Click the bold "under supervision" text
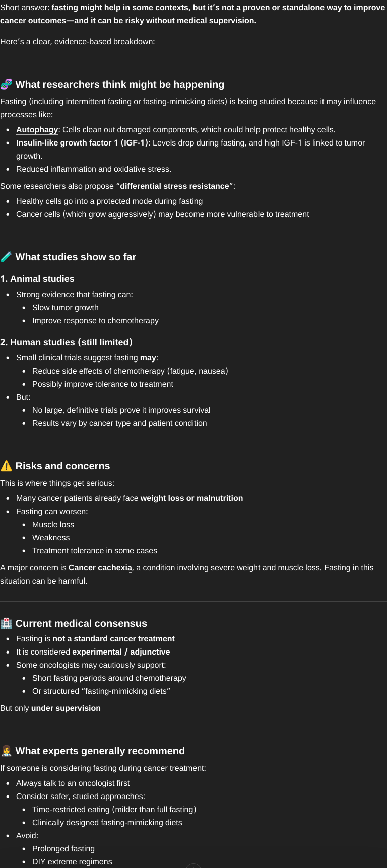The height and width of the screenshot is (868, 387). (66, 708)
